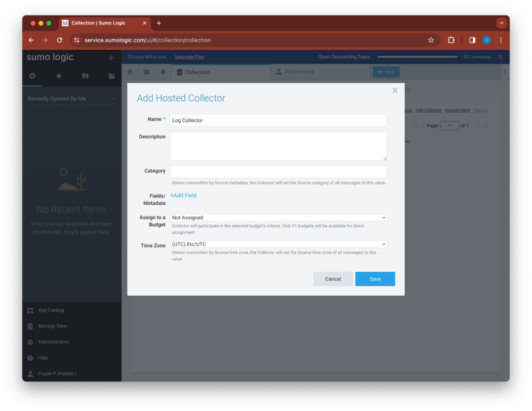Viewport: 532px width, 411px height.
Task: Open the browser extensions puzzle icon
Action: 451,40
